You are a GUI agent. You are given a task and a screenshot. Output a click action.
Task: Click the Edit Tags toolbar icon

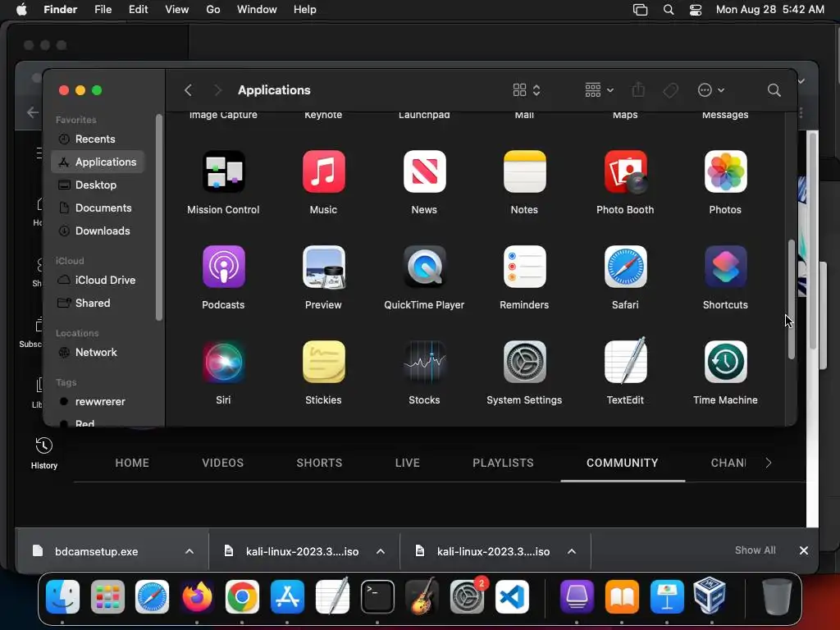[670, 90]
